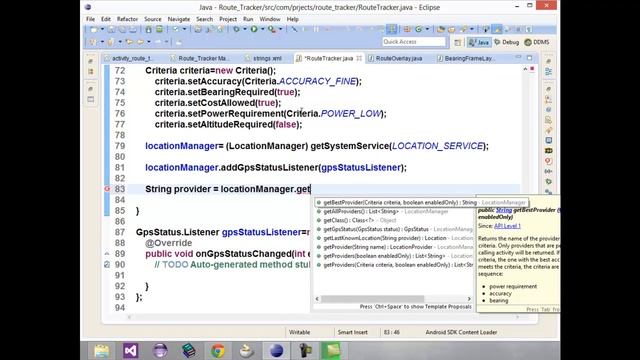Click the Search flashlight toolbar icon
640x360 pixels.
click(x=463, y=29)
